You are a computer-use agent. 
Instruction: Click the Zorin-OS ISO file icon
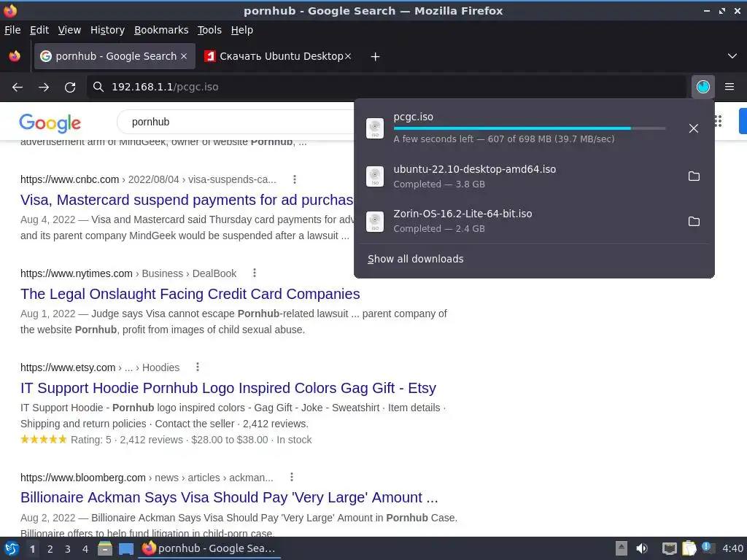tap(375, 221)
